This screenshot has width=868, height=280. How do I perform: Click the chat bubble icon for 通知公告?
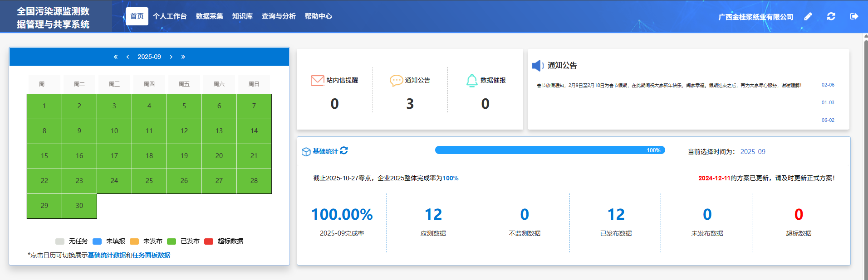396,80
